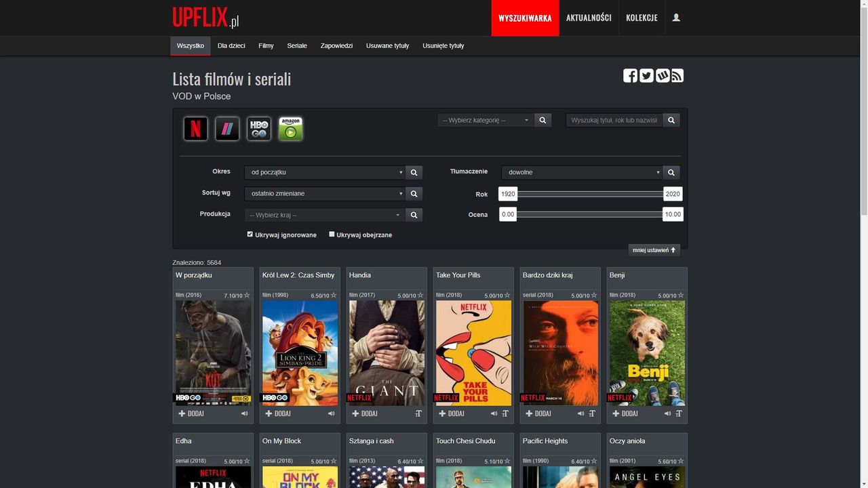Screen dimensions: 868x488
Task: Open Aktualności in top menu
Action: [589, 18]
